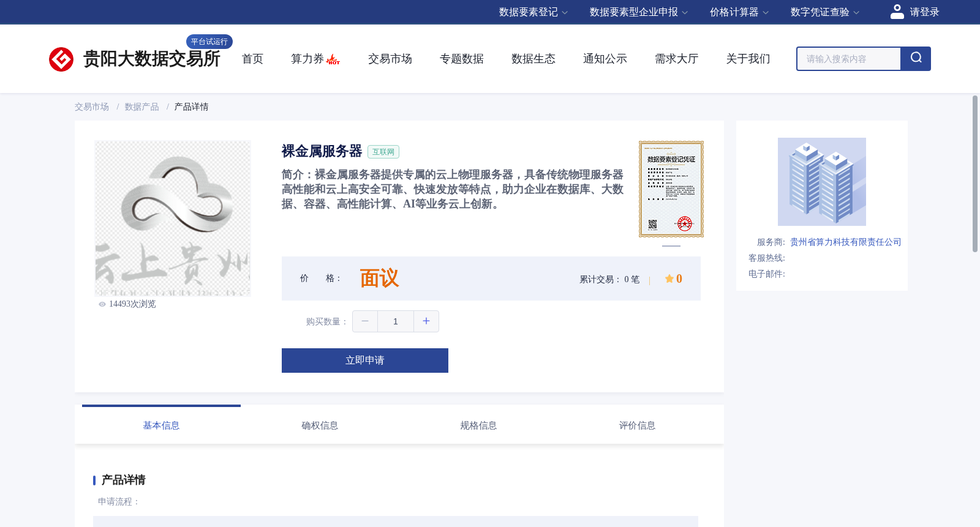Click the HOT flame icon next to 算力券
Screen dimensions: 980x527
[333, 59]
